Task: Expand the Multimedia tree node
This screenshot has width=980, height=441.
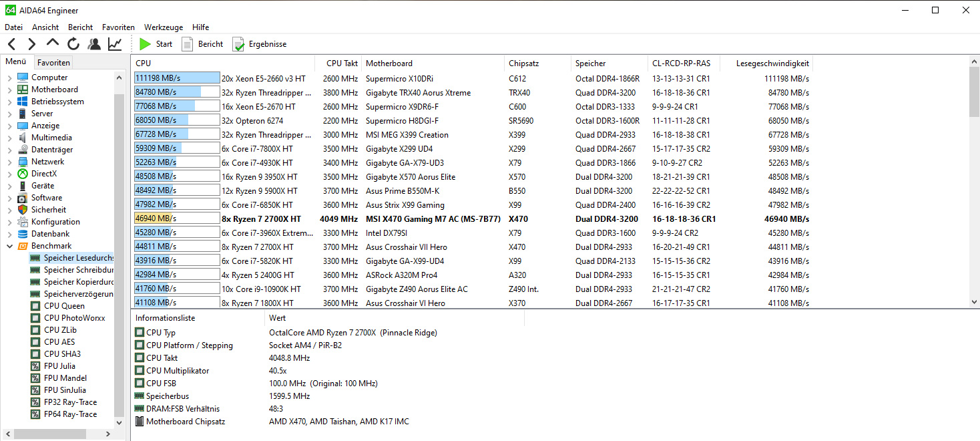Action: click(9, 138)
